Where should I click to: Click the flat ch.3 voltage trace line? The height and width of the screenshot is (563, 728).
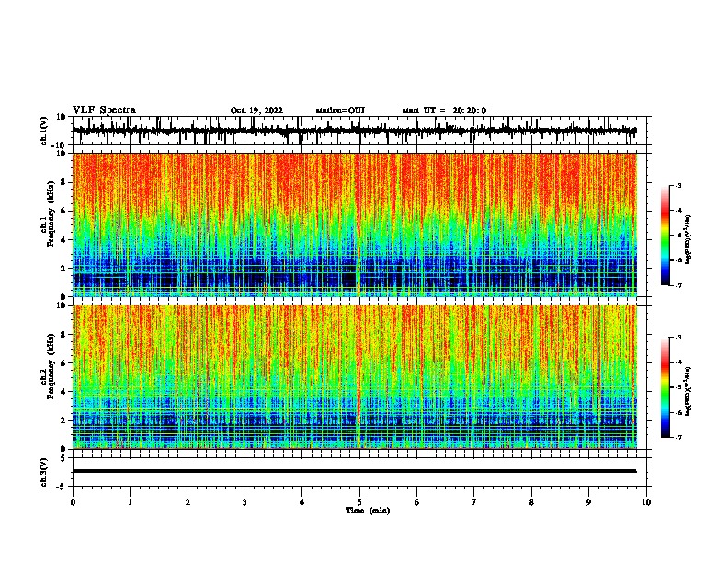tap(354, 471)
